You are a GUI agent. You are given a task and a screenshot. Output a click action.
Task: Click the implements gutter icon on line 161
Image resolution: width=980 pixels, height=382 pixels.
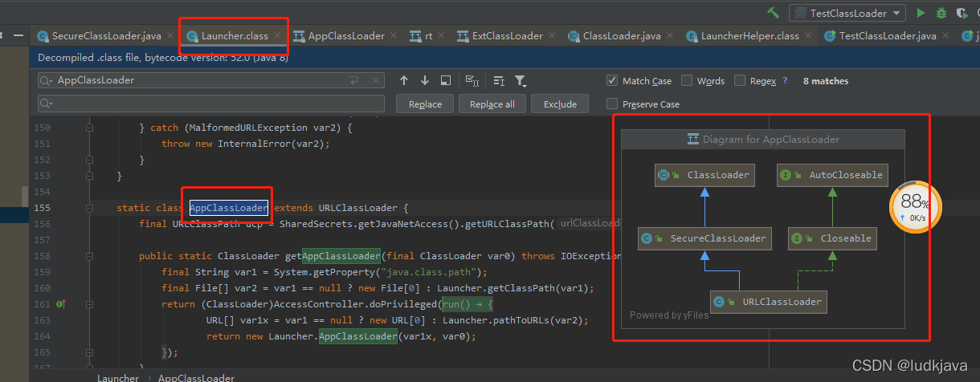click(x=59, y=304)
